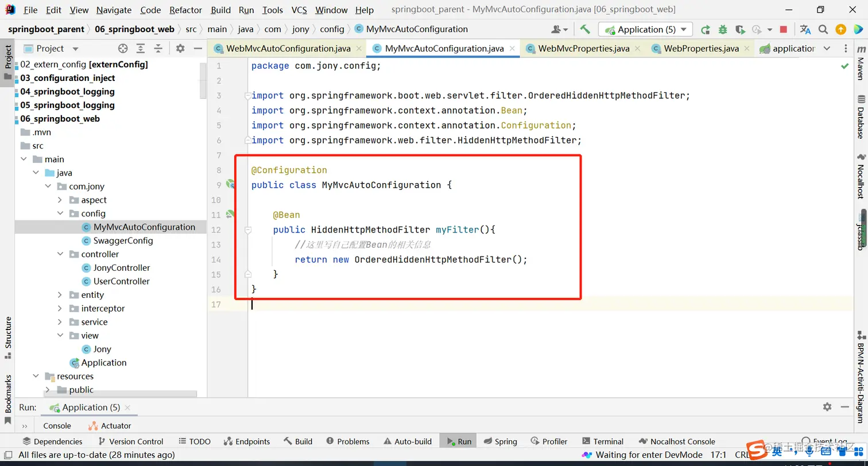Run Application with coverage shield icon
The width and height of the screenshot is (868, 466).
pos(740,29)
